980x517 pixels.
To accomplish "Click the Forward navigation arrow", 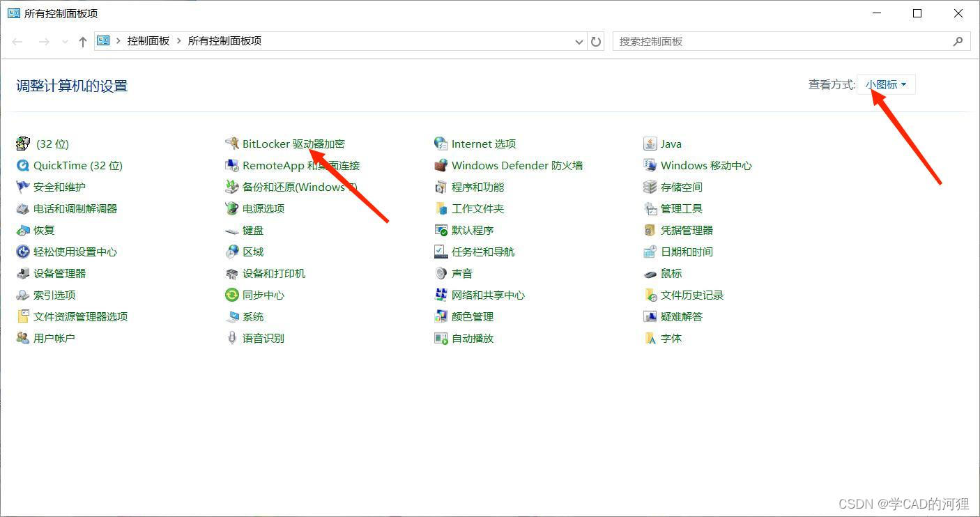I will 44,42.
